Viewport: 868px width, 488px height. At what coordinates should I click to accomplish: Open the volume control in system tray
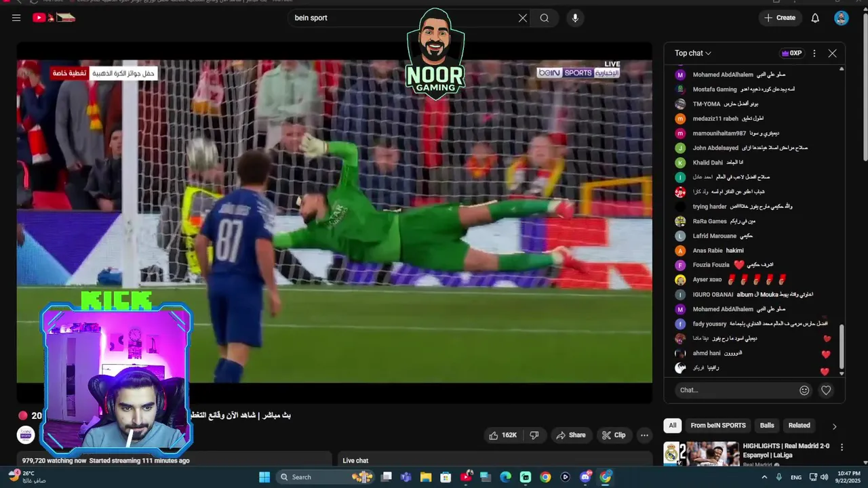pos(825,477)
